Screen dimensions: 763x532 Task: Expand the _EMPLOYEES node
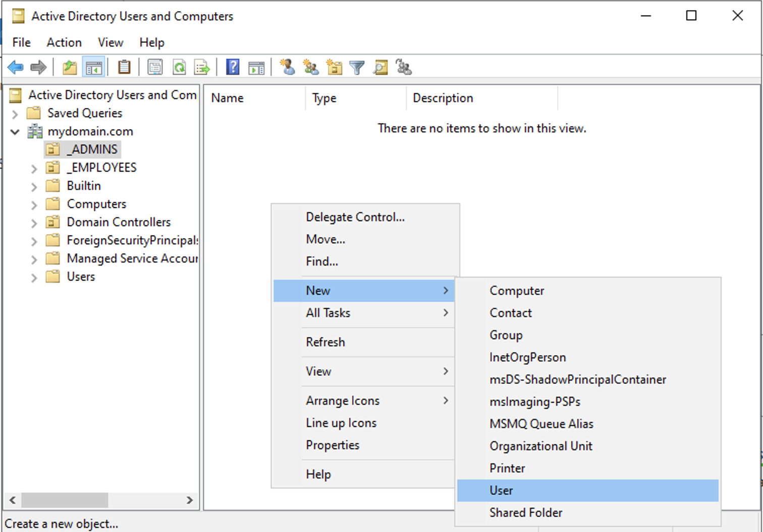[34, 169]
